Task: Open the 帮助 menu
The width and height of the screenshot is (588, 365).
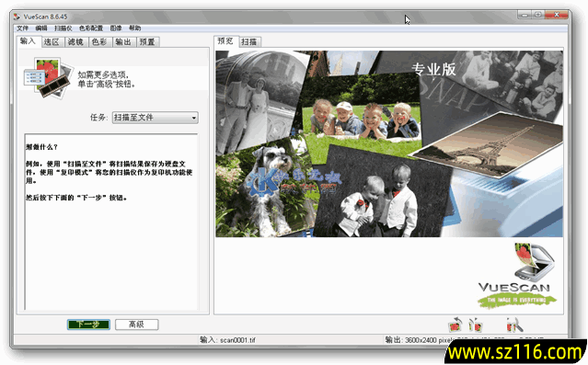Action: [134, 29]
